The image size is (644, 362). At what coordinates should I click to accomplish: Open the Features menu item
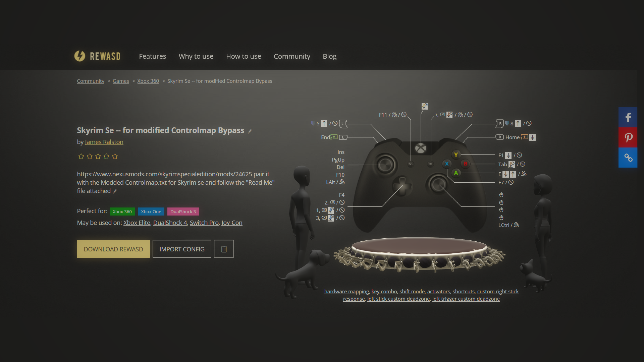(152, 56)
